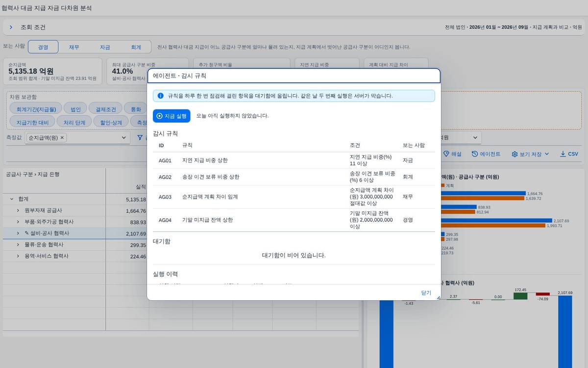
Task: Open the 측정값 dropdown arrow
Action: [124, 138]
